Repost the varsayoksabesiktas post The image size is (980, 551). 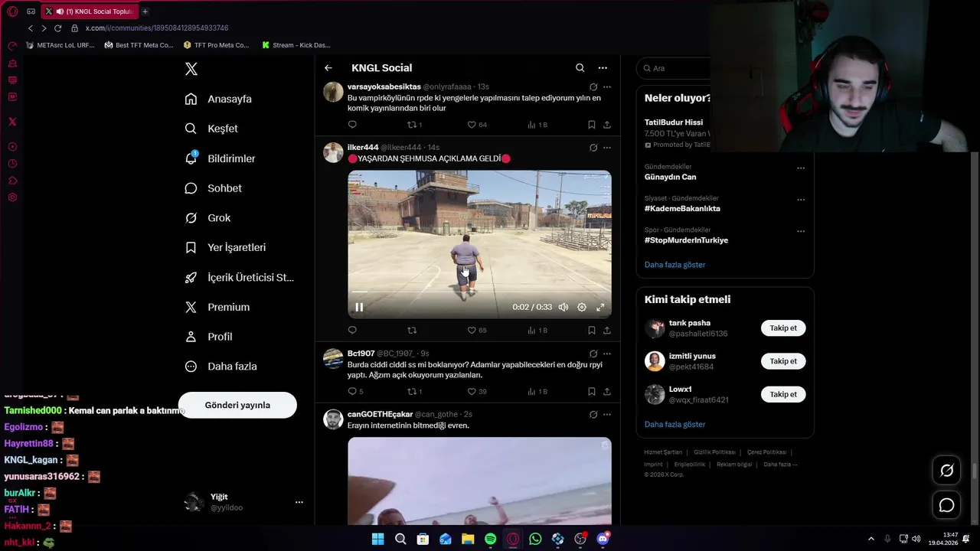(414, 125)
